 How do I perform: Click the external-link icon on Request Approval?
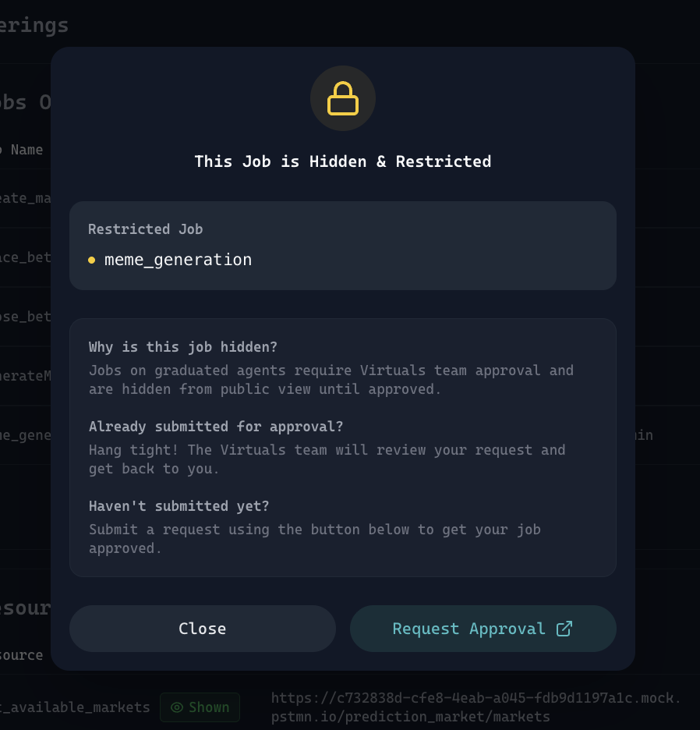[564, 629]
